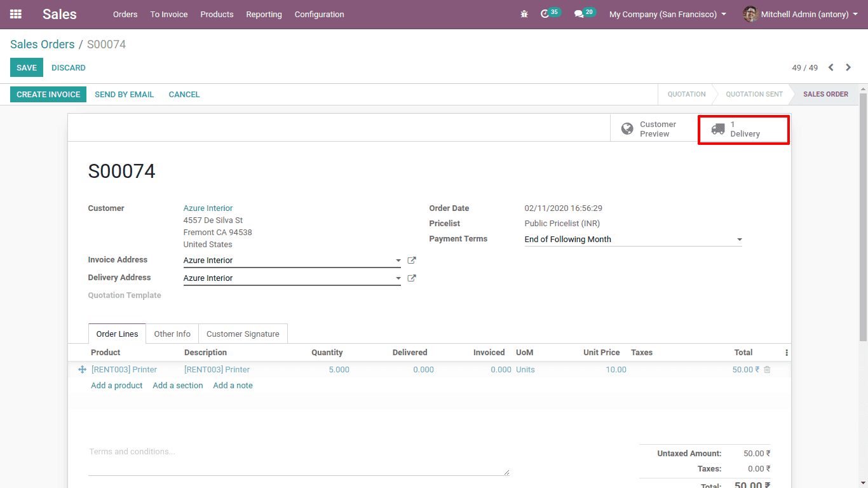Open the Configuration menu
This screenshot has height=488, width=868.
[x=319, y=14]
